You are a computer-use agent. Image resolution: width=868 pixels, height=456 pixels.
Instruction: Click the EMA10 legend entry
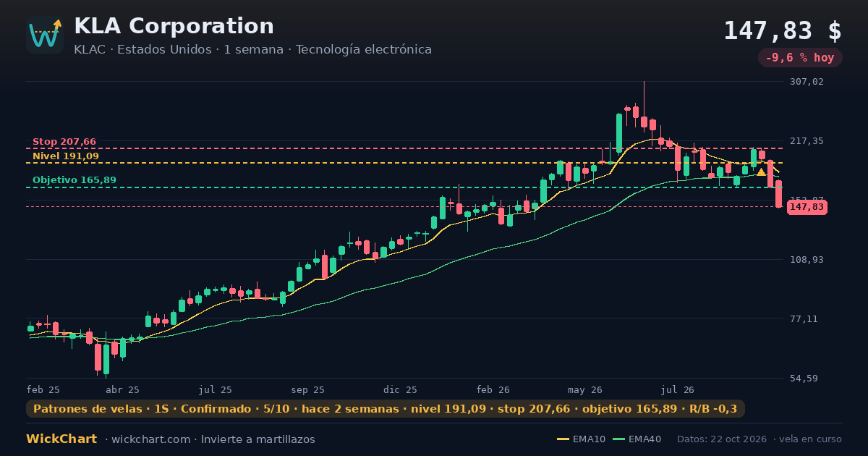(x=581, y=439)
